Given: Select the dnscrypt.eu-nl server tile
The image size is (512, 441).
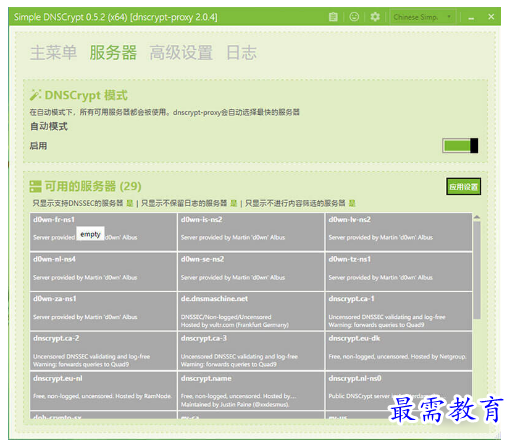Looking at the screenshot, I should pyautogui.click(x=103, y=391).
